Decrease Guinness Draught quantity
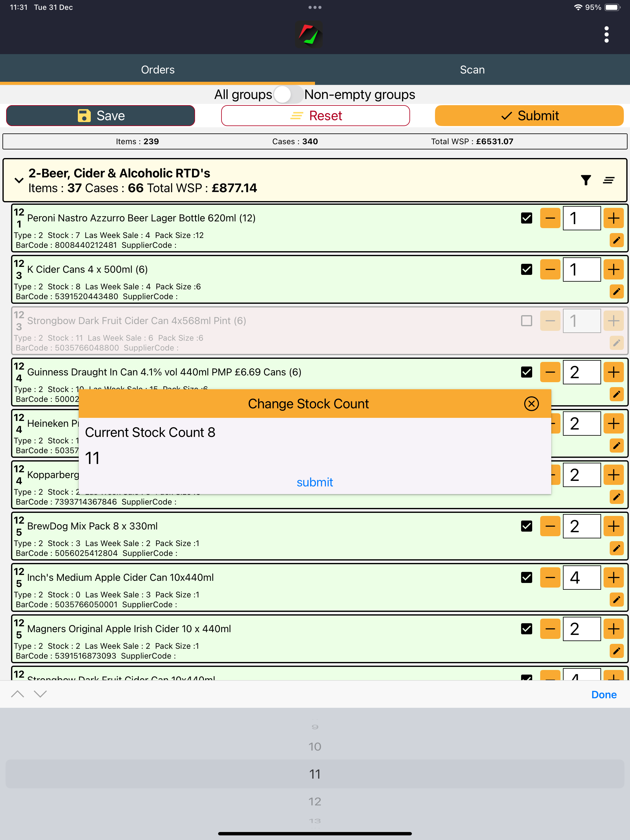 click(550, 372)
